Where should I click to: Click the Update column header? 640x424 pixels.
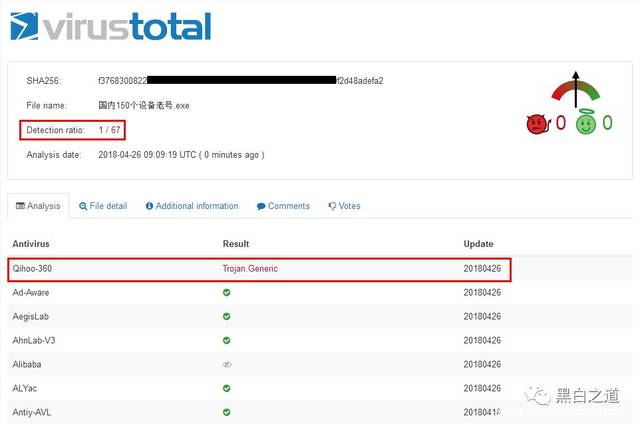[478, 244]
